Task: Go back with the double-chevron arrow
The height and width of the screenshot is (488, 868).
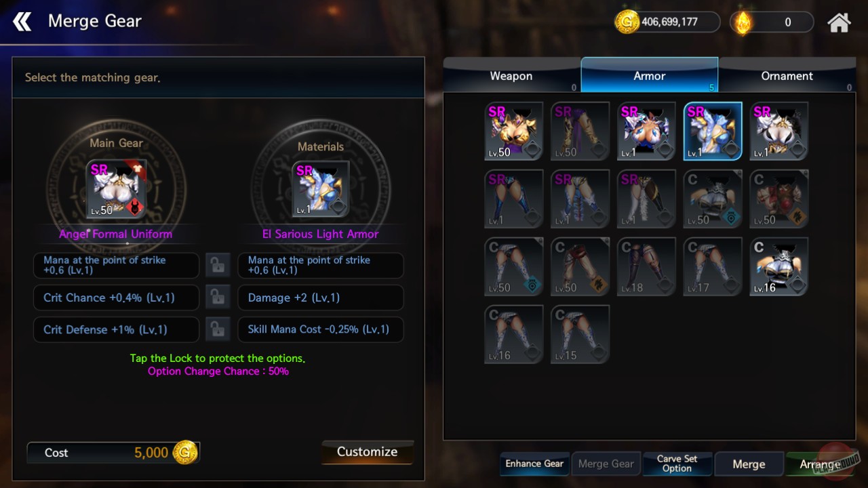Action: pyautogui.click(x=22, y=22)
